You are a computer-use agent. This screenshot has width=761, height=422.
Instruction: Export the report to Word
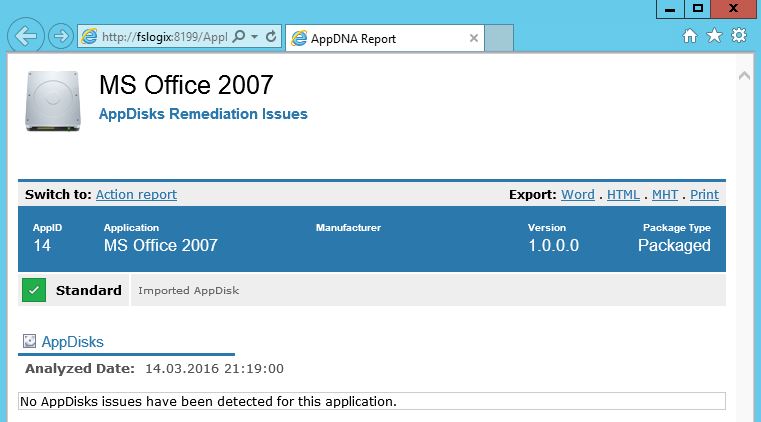click(x=577, y=195)
